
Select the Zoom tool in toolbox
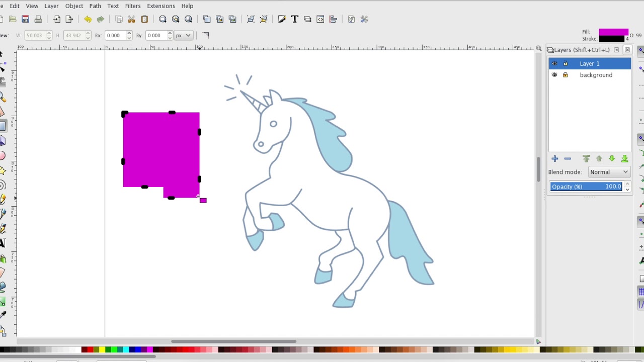2,97
